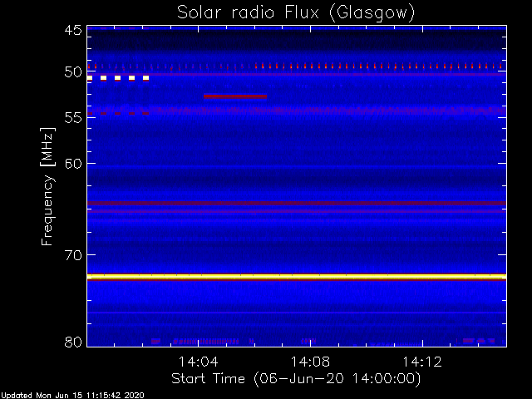Click the last white block near 51 MHz
532x399 pixels.
[x=146, y=78]
